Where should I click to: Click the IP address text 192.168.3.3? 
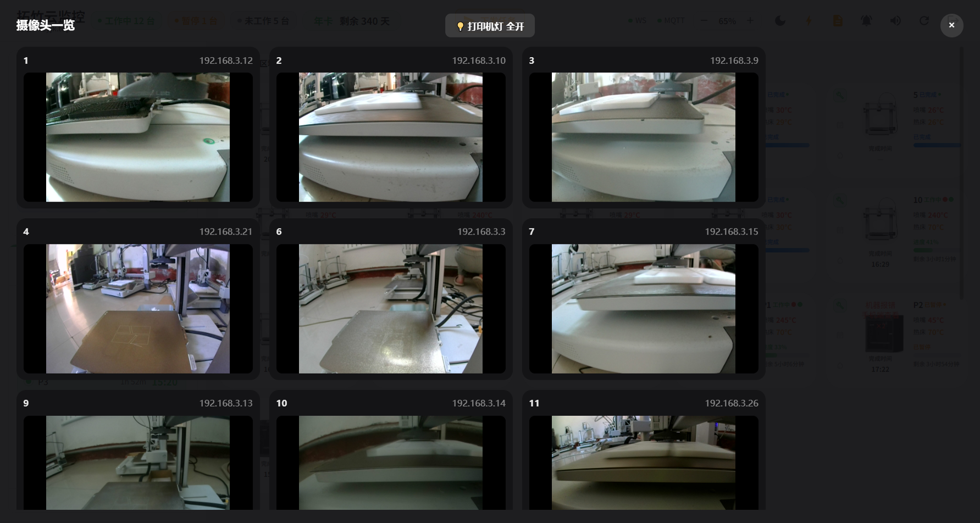(x=481, y=232)
